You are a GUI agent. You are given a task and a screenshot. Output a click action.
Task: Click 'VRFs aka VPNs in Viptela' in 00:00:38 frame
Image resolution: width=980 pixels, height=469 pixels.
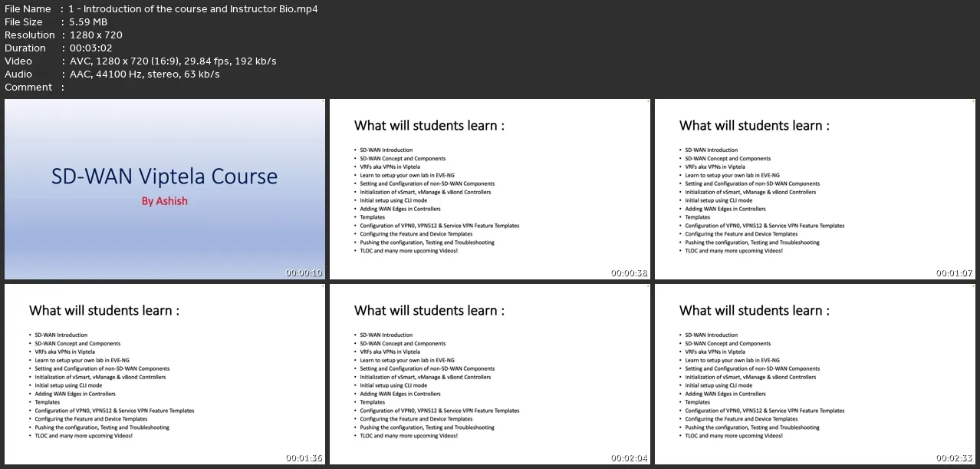[390, 167]
